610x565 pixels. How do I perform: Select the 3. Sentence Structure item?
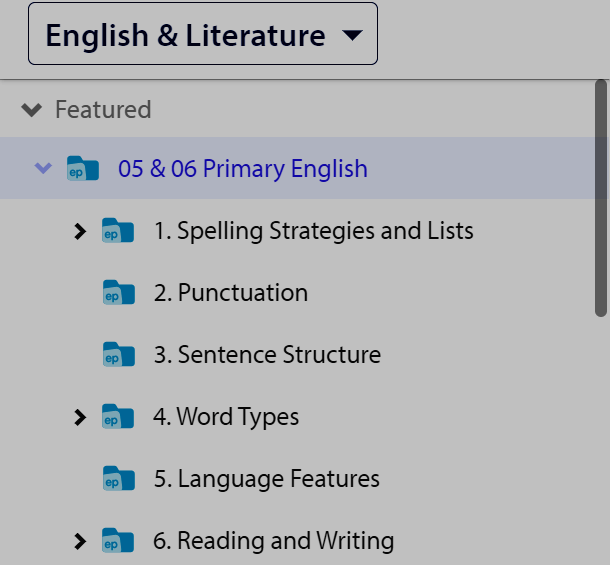point(267,354)
